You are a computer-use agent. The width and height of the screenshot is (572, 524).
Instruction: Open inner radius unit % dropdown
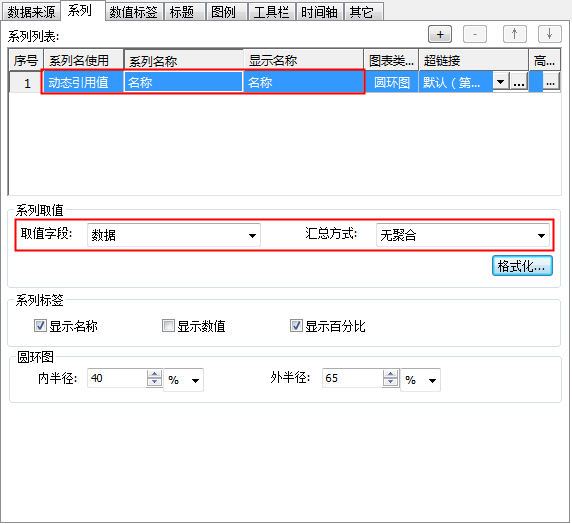coord(183,380)
